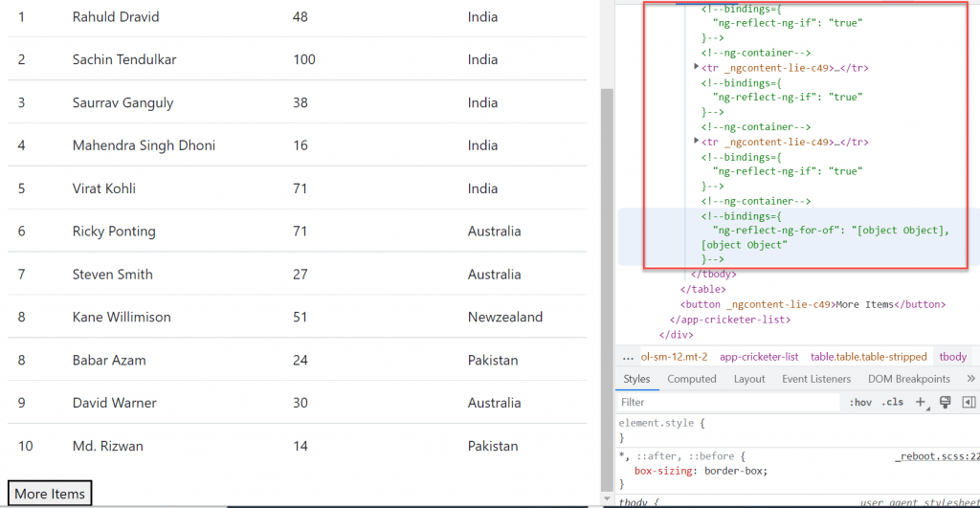The height and width of the screenshot is (508, 980).
Task: Select the closing tbody tag in DOM tree
Action: pos(713,275)
